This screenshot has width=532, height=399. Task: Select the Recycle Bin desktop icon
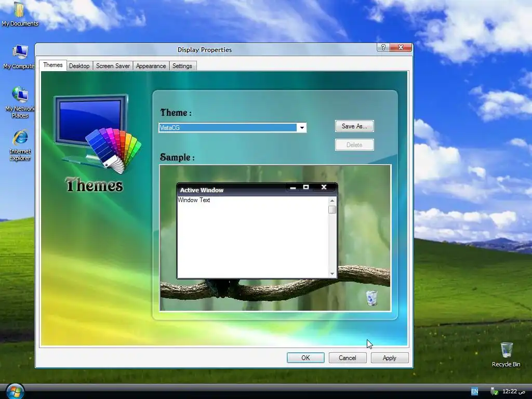pos(506,355)
